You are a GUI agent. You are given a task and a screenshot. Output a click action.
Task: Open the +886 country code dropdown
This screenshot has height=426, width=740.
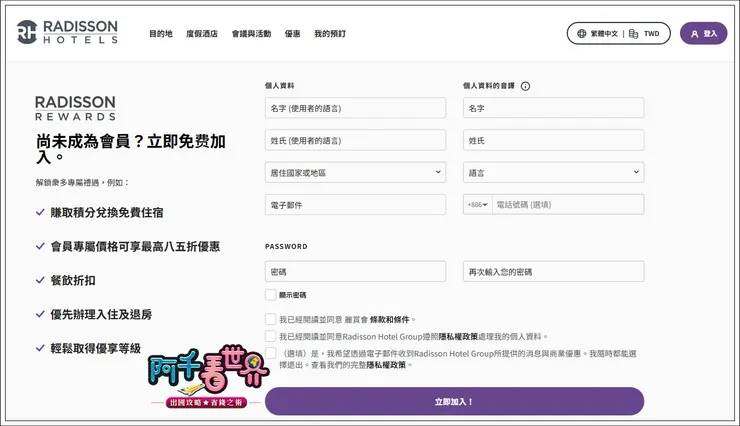pos(478,205)
